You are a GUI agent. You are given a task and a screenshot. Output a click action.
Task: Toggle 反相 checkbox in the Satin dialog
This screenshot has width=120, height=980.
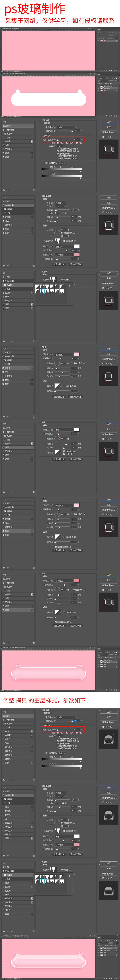pos(65,454)
